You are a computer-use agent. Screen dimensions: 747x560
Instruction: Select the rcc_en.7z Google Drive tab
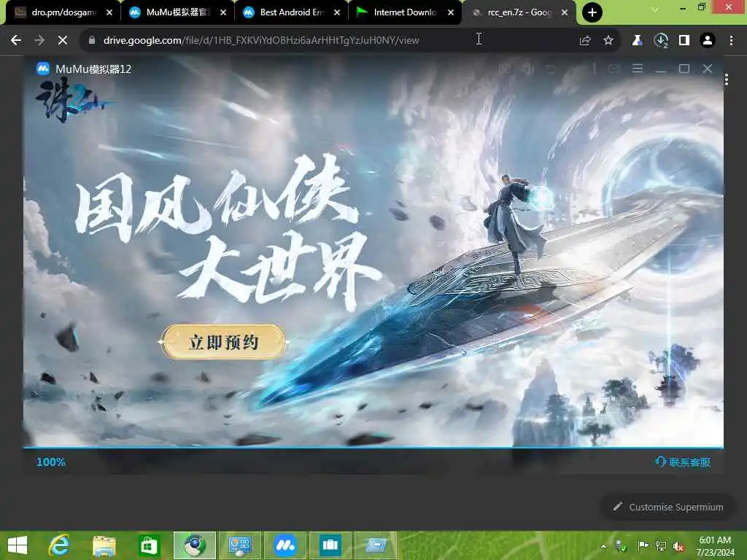pos(519,12)
